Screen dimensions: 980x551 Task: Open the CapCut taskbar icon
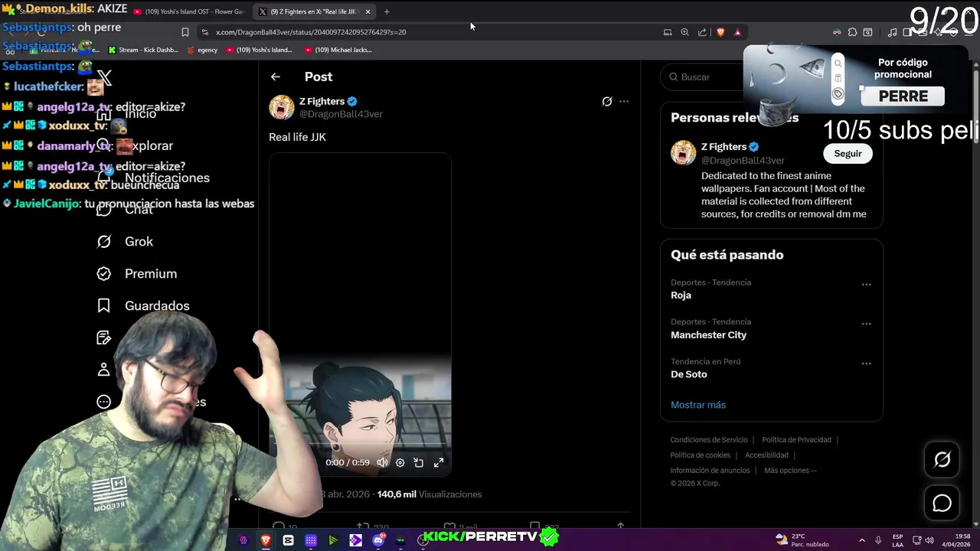288,540
